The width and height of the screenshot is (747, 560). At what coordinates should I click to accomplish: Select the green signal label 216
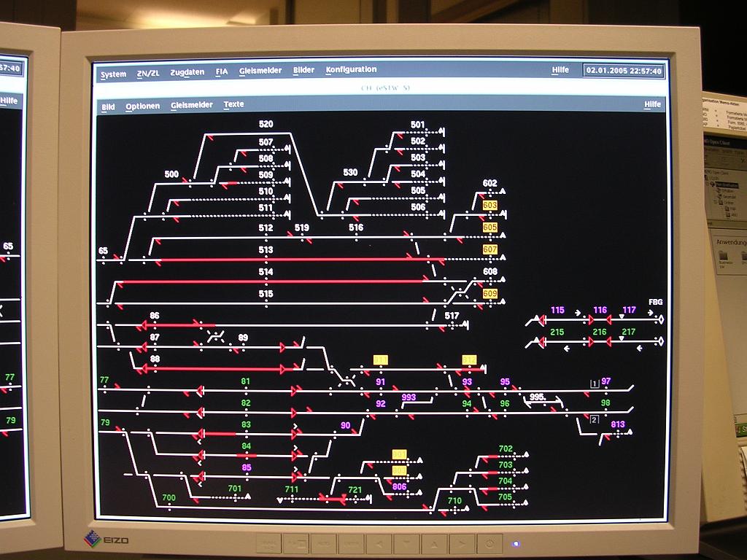[600, 332]
